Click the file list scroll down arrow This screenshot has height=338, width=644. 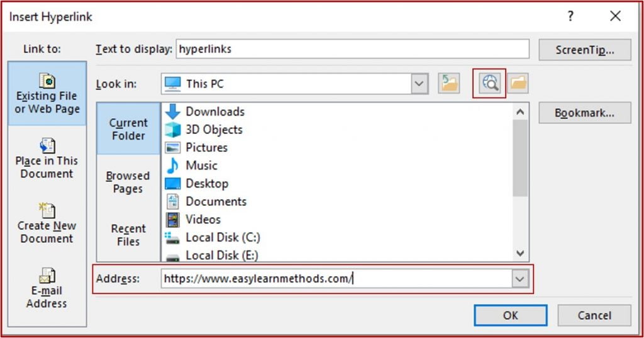tap(520, 253)
